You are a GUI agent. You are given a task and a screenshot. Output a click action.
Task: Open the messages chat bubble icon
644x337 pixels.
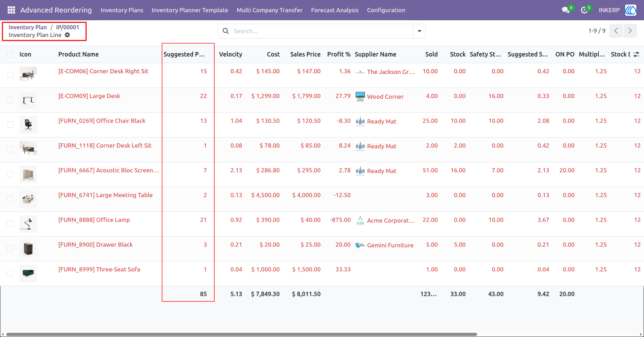coord(566,10)
